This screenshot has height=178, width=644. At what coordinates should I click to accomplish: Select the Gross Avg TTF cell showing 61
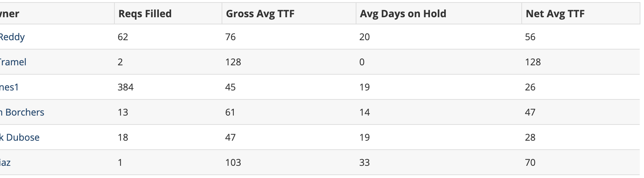click(x=230, y=112)
